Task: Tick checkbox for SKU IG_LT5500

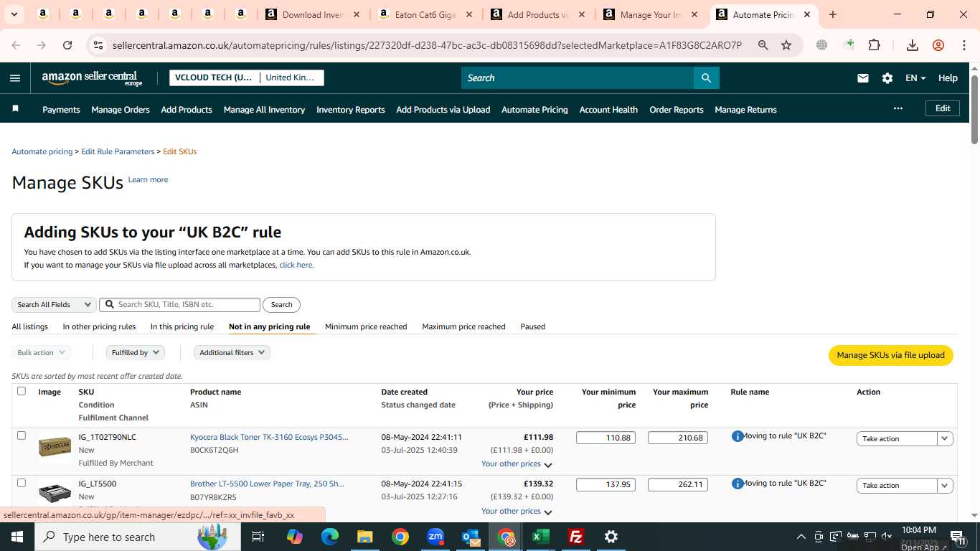Action: pos(22,483)
